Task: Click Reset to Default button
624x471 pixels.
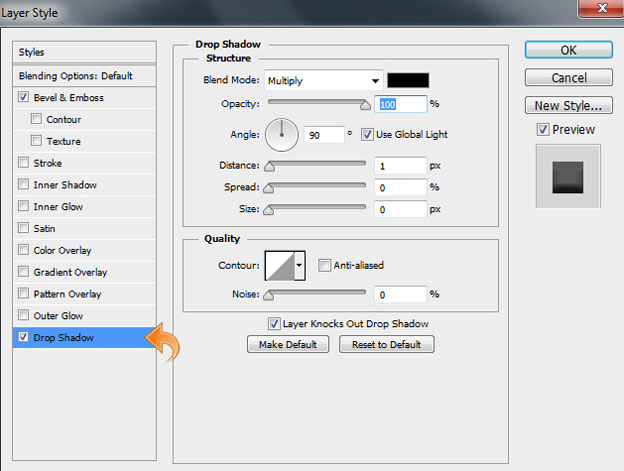Action: click(386, 344)
